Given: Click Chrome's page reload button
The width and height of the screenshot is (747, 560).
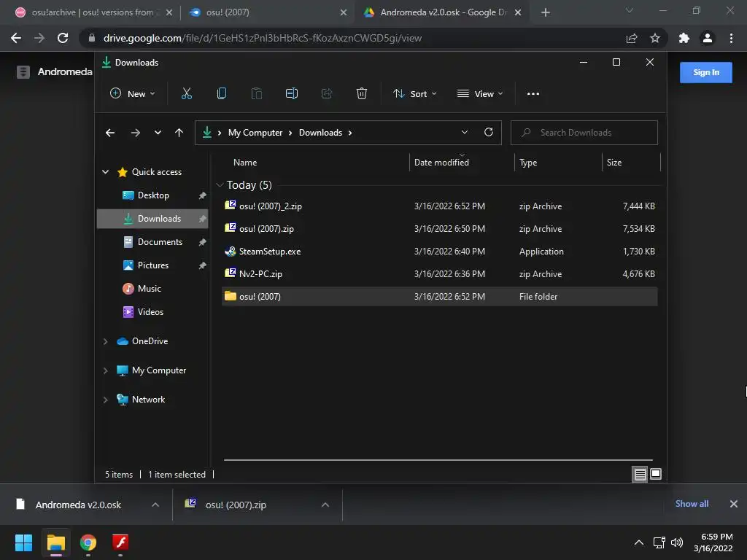Looking at the screenshot, I should [63, 38].
